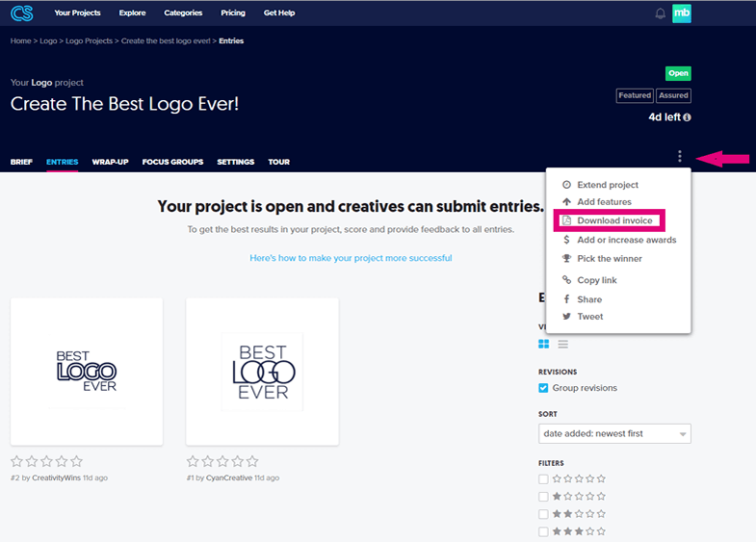Select the ENTRIES tab
Image resolution: width=756 pixels, height=542 pixels.
coord(63,162)
